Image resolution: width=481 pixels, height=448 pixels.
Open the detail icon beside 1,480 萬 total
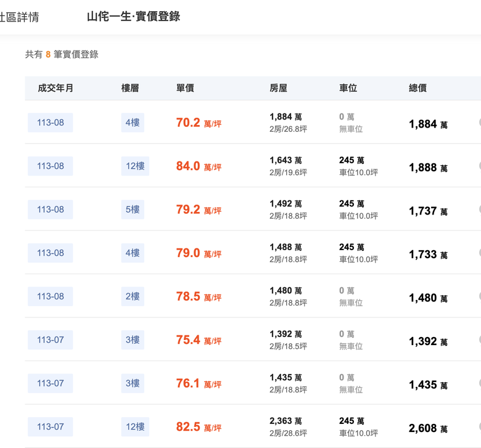coord(480,296)
